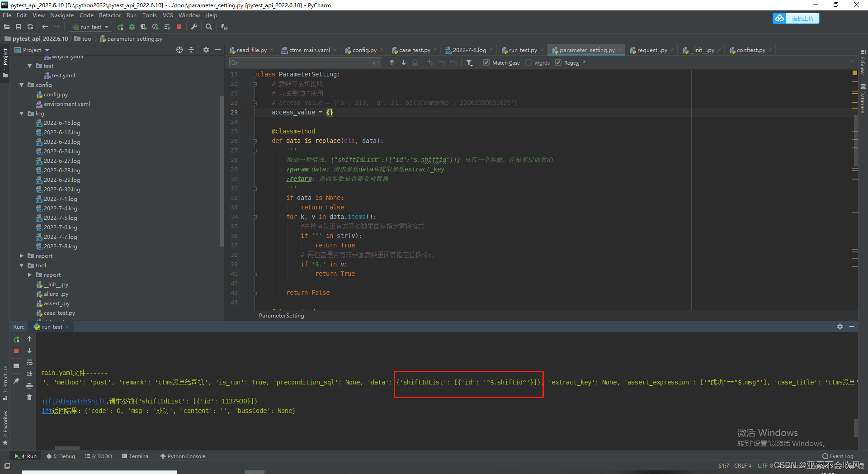Switch to the case_test.py tab
868x474 pixels.
pos(415,50)
